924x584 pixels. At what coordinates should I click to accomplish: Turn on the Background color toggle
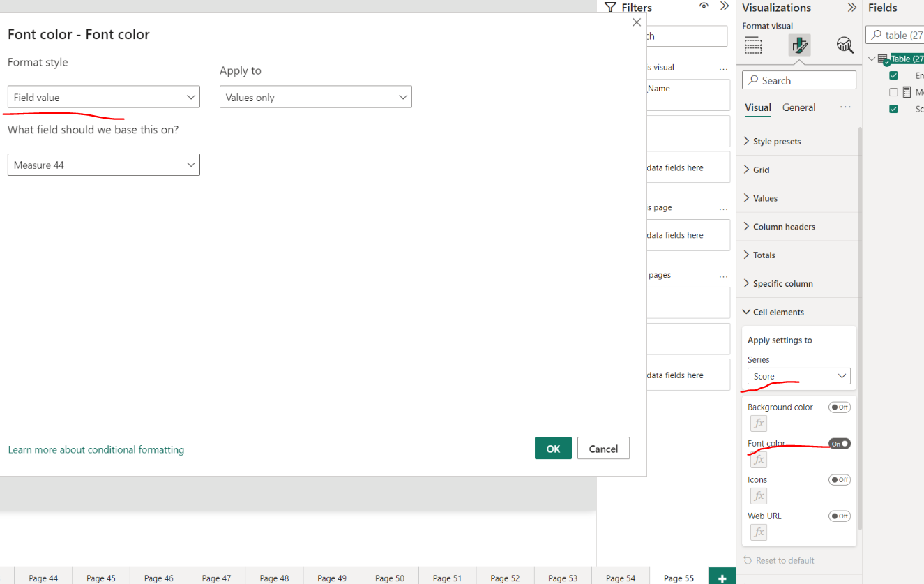tap(840, 407)
